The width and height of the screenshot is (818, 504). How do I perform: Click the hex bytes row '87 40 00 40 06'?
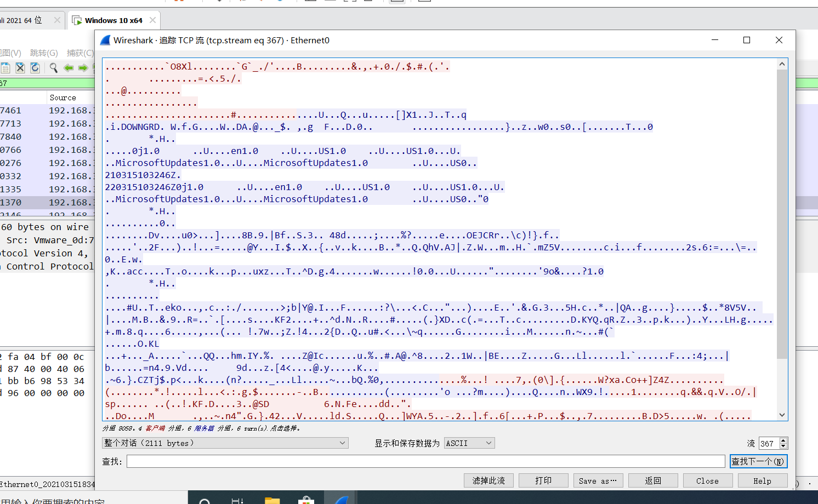pyautogui.click(x=42, y=369)
